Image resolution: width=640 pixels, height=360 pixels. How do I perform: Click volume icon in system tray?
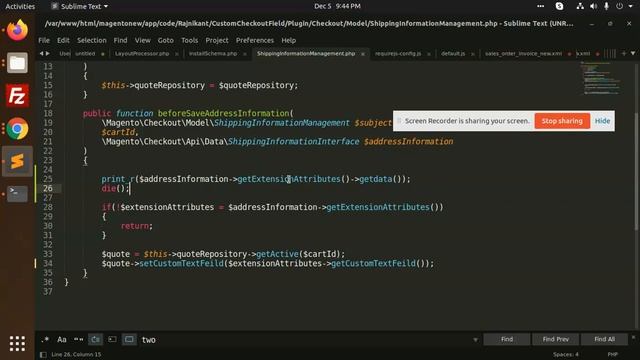[x=593, y=6]
